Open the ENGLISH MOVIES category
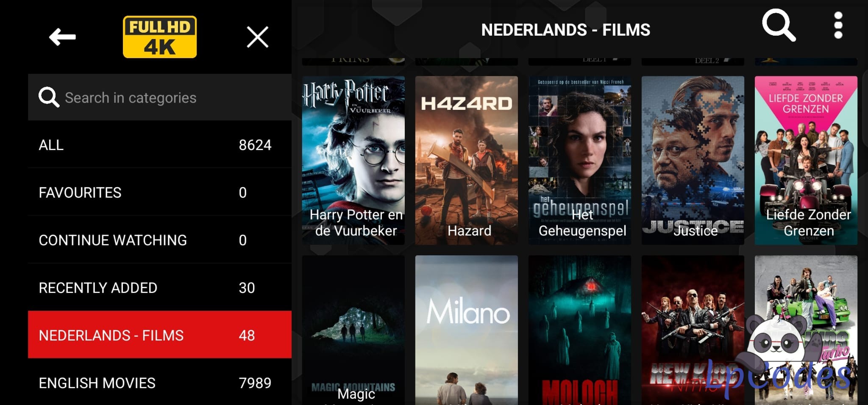Viewport: 868px width, 405px height. pos(160,383)
